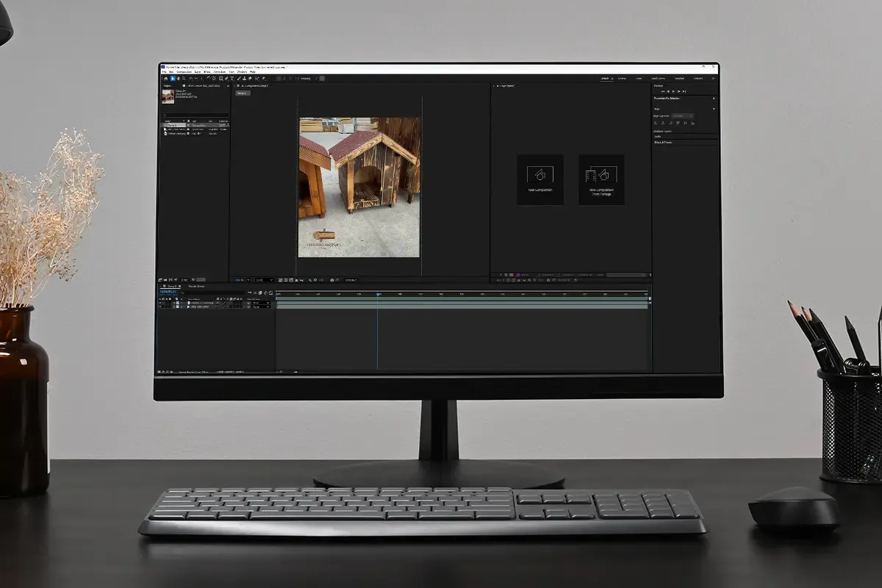Switch to the Default workspace
Image resolution: width=882 pixels, height=588 pixels.
click(x=604, y=78)
